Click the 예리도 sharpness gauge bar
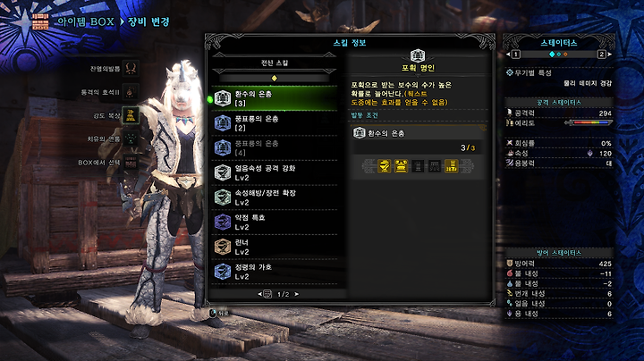This screenshot has height=361, width=644. tap(589, 122)
